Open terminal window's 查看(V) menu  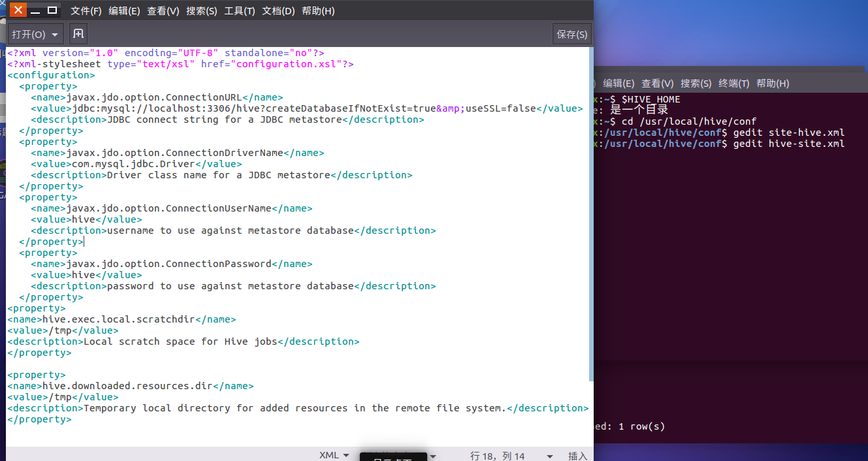(658, 84)
